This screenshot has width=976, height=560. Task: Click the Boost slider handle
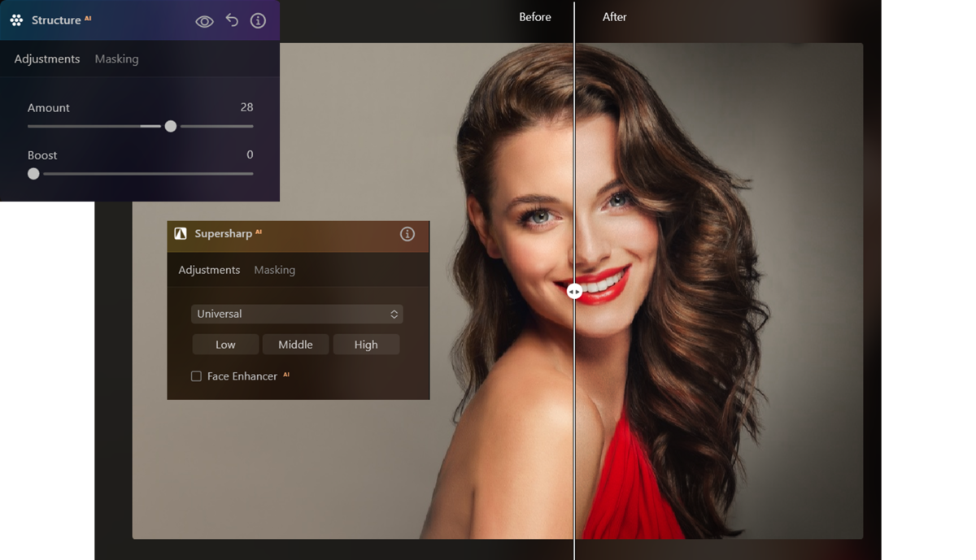click(x=33, y=173)
